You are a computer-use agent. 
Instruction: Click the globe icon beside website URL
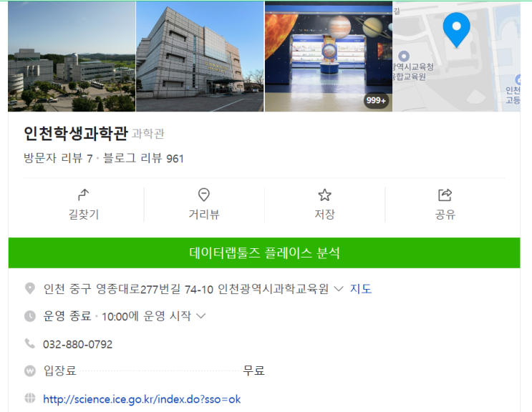30,398
